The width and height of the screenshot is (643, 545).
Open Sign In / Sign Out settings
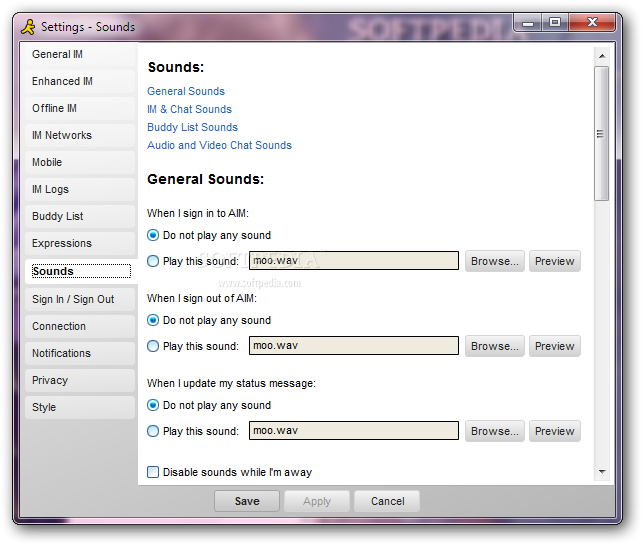(x=80, y=300)
